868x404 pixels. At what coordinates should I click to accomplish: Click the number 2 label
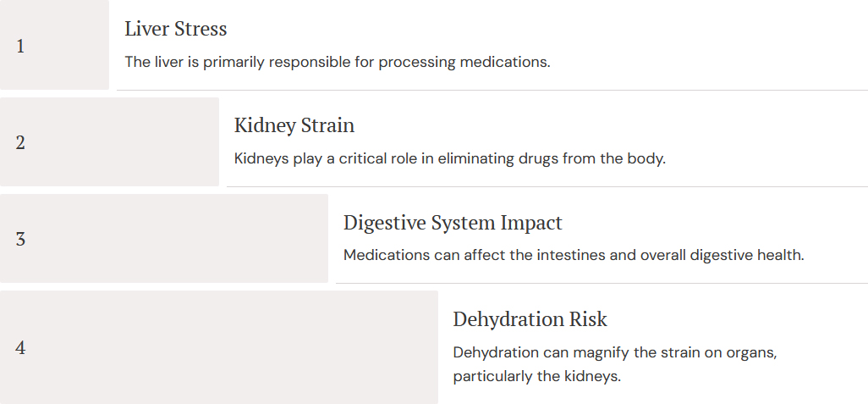[x=20, y=142]
